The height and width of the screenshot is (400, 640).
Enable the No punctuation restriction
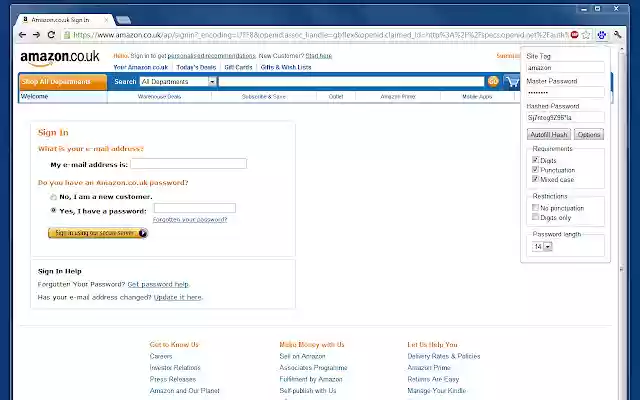535,207
